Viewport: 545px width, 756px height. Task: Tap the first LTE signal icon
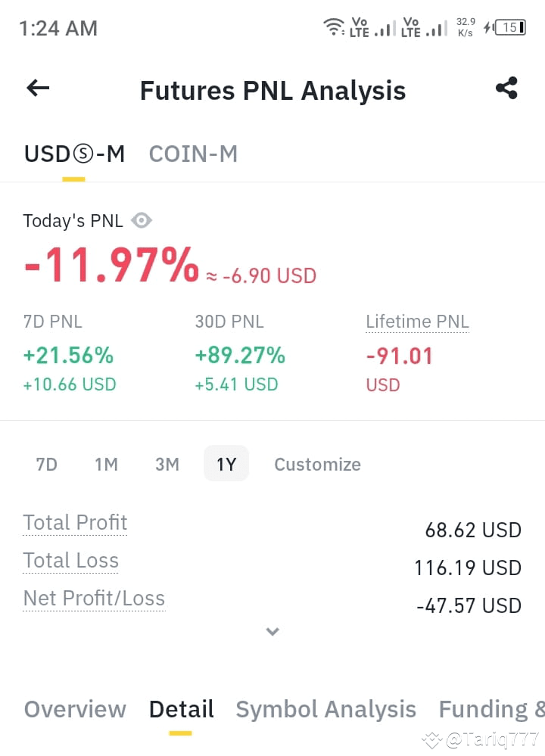click(x=372, y=27)
